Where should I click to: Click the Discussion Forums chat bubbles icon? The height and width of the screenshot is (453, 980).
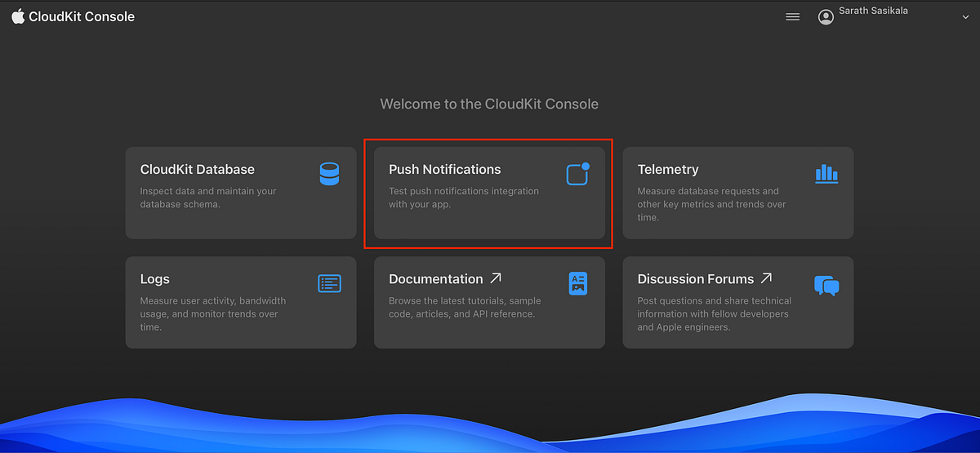coord(826,285)
